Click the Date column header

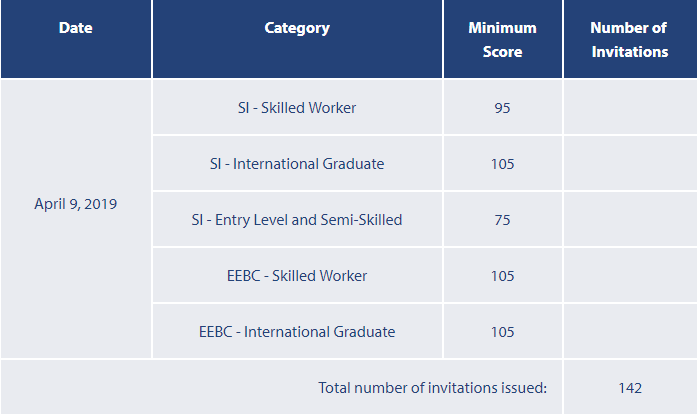pyautogui.click(x=76, y=28)
